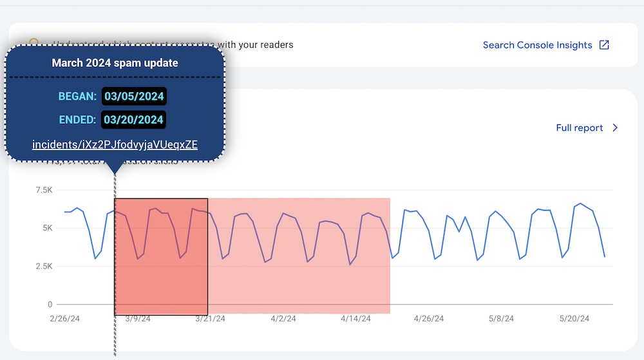Click the 5/20/24 date axis label
Viewport: 644px width, 360px height.
point(574,319)
